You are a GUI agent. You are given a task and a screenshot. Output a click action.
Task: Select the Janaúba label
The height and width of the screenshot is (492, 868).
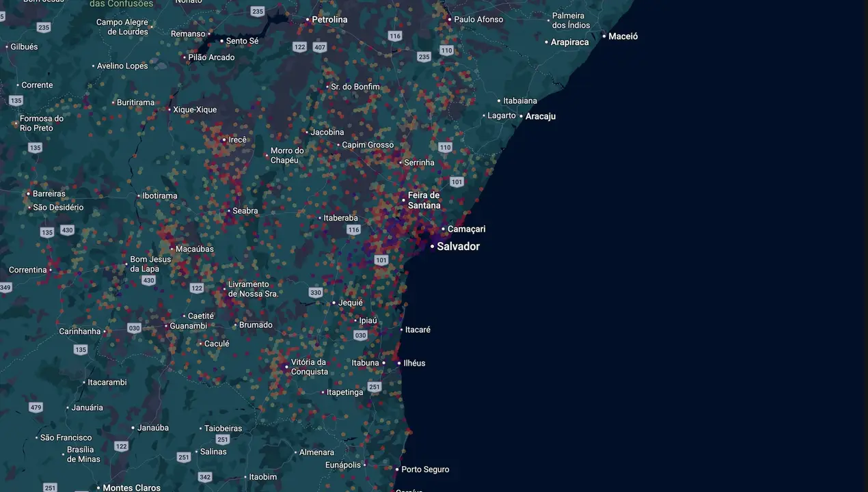[x=153, y=428]
